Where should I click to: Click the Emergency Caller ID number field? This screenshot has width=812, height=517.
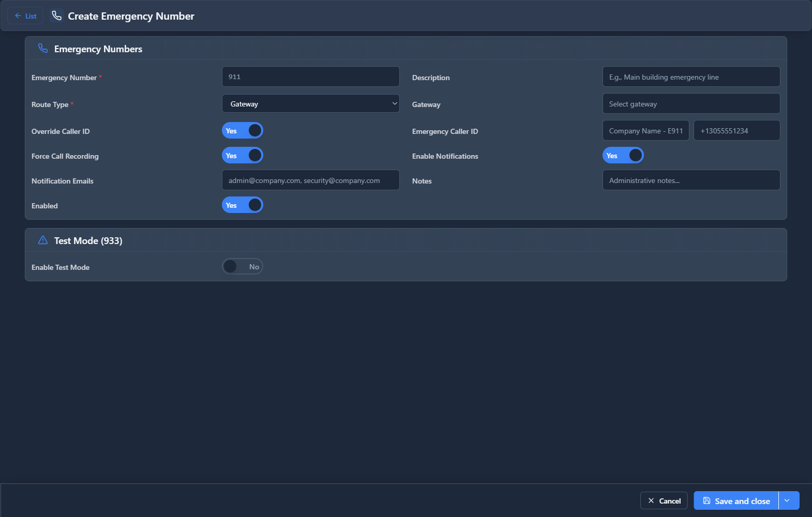pyautogui.click(x=736, y=131)
